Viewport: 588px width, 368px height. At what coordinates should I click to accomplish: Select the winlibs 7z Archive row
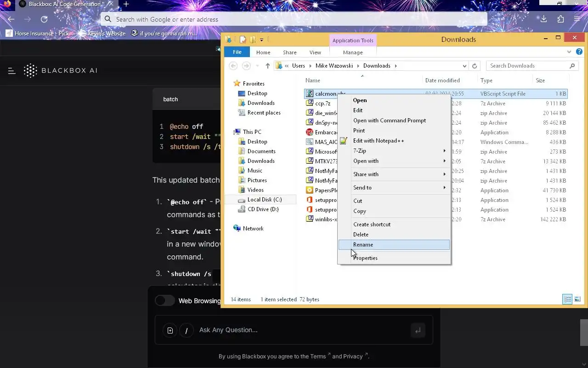(436, 219)
